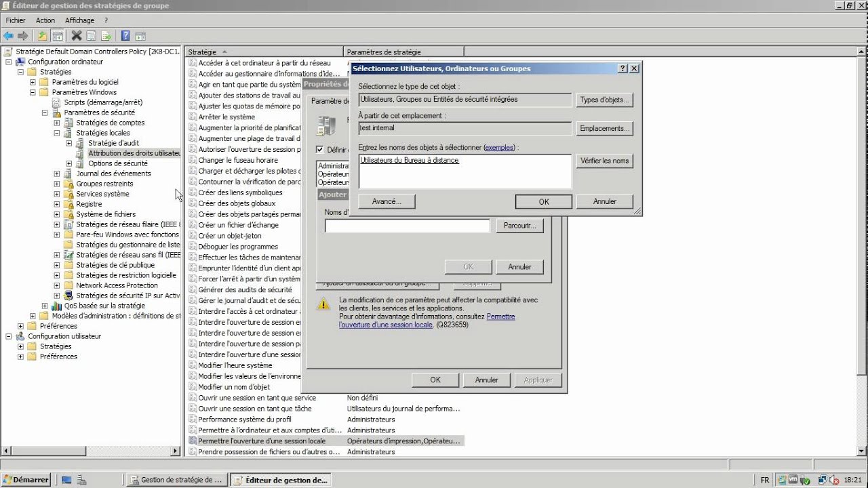Sort by the Stratégie column header
868x488 pixels.
(x=264, y=52)
